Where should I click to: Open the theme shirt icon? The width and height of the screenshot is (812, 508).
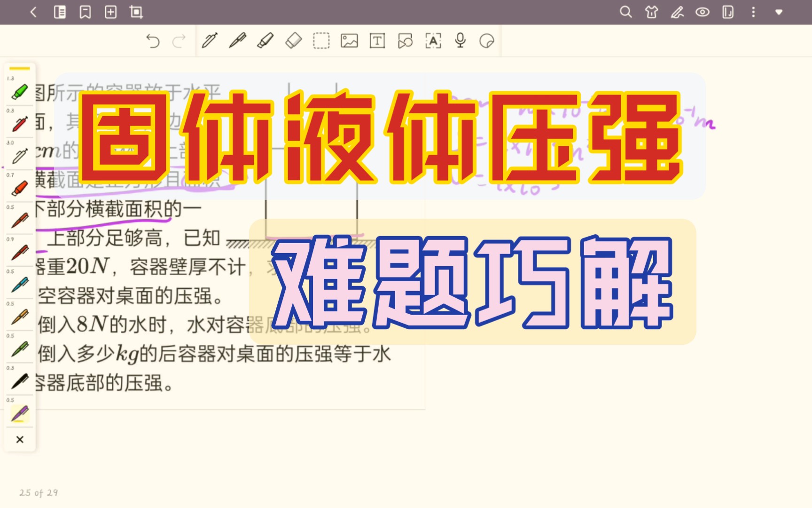click(x=651, y=12)
